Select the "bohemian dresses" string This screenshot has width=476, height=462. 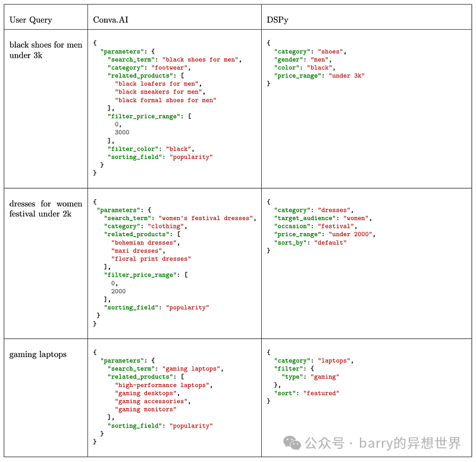[x=145, y=243]
